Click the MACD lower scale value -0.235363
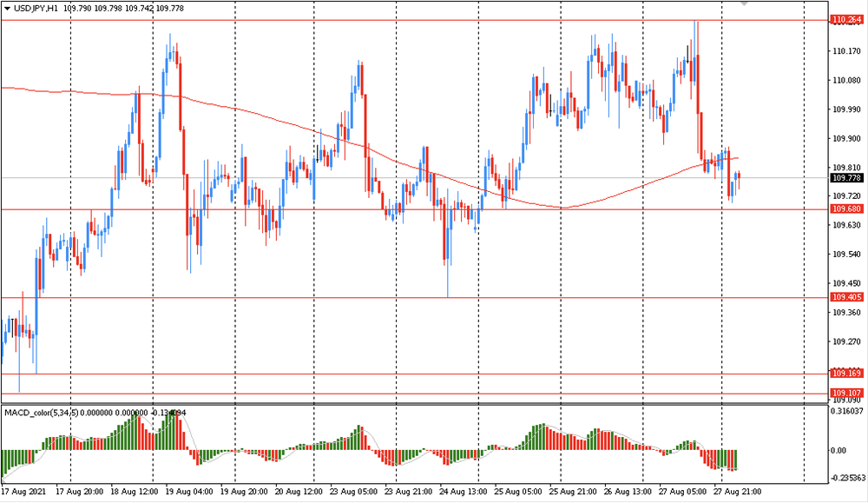The width and height of the screenshot is (868, 503). pos(848,478)
